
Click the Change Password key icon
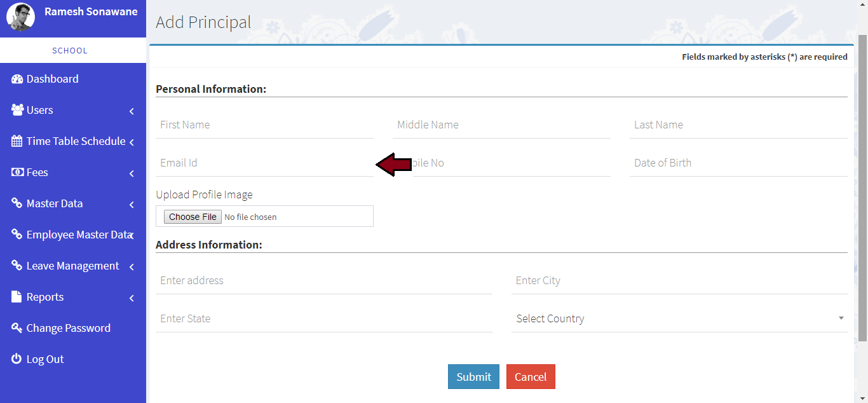click(17, 328)
